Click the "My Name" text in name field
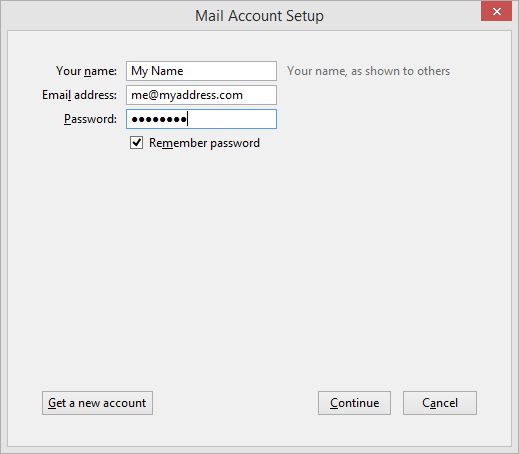Screen dimensions: 519x454 pos(157,71)
